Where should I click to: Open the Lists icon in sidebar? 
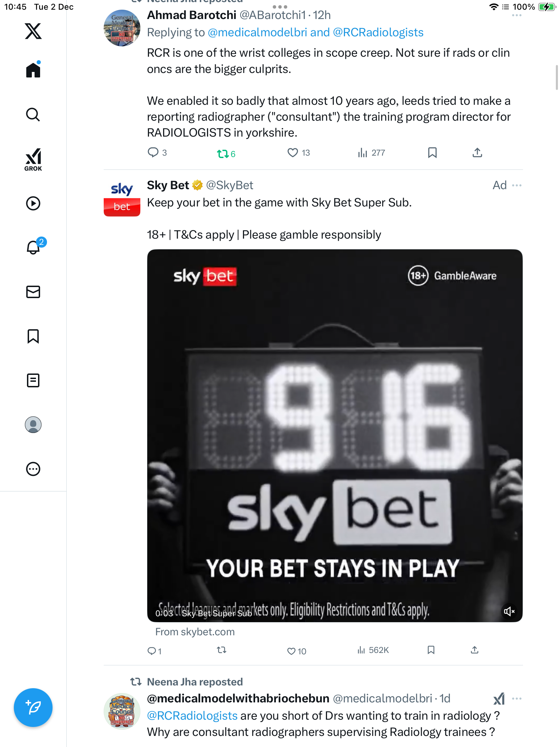click(x=33, y=380)
